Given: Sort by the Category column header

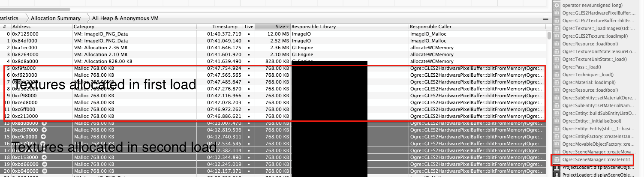Looking at the screenshot, I should 135,27.
